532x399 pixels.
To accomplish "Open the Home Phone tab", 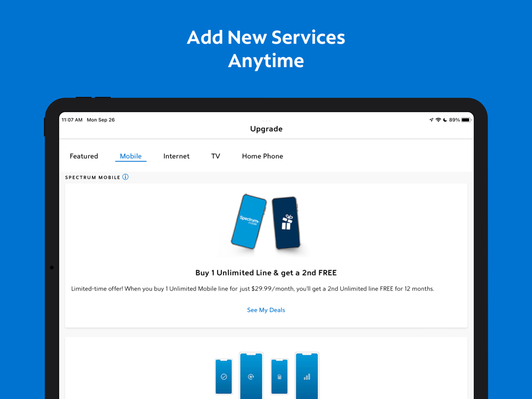I will pyautogui.click(x=263, y=156).
